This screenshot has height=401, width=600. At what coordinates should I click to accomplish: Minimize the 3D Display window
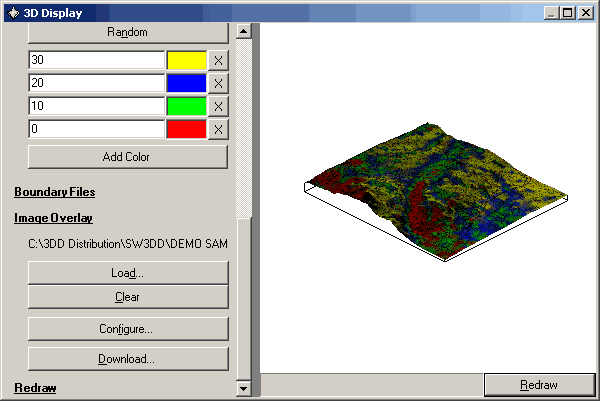[x=551, y=13]
